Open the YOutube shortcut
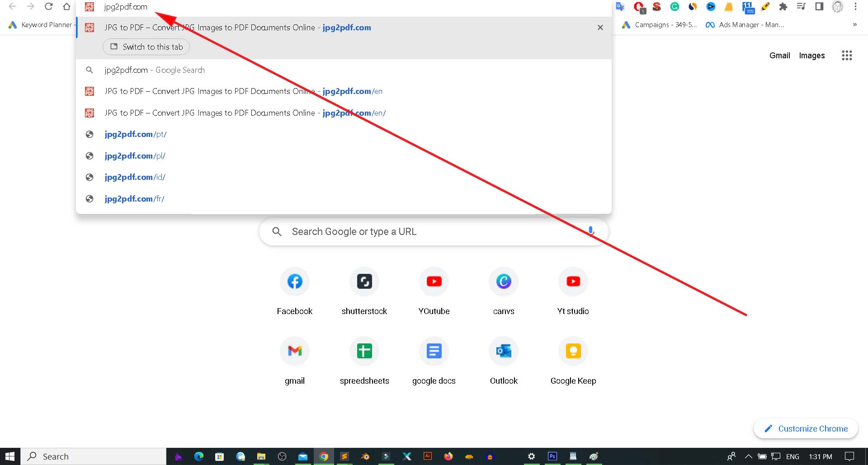This screenshot has width=868, height=465. point(434,291)
